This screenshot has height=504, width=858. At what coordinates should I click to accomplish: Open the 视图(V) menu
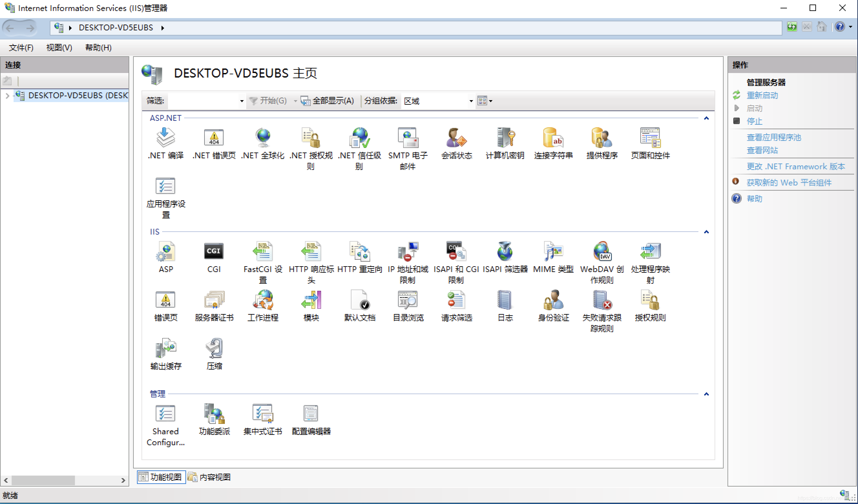coord(59,48)
